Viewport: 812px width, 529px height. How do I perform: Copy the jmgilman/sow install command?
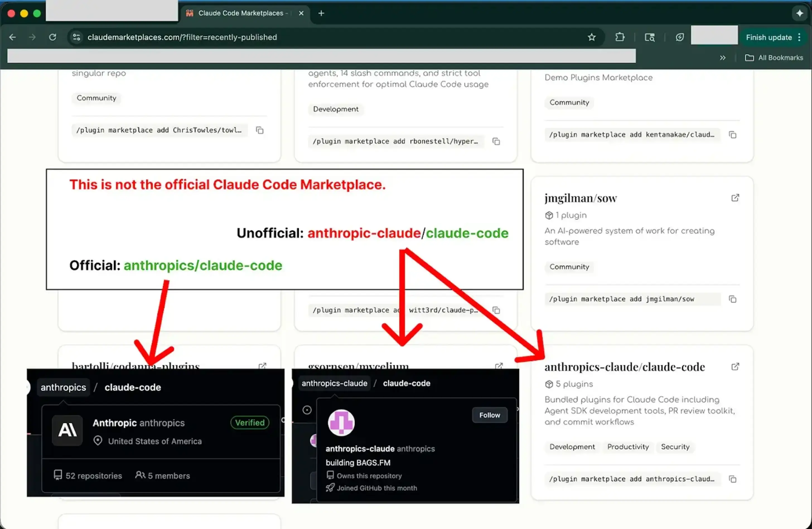pos(733,299)
